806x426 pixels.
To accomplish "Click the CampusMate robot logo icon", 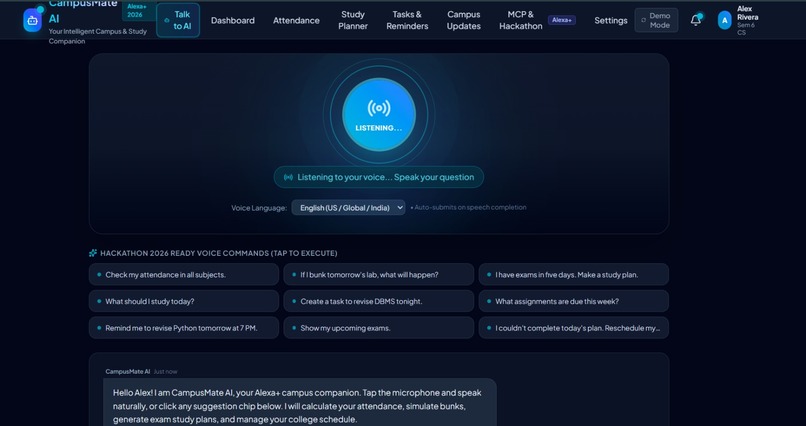I will coord(32,21).
